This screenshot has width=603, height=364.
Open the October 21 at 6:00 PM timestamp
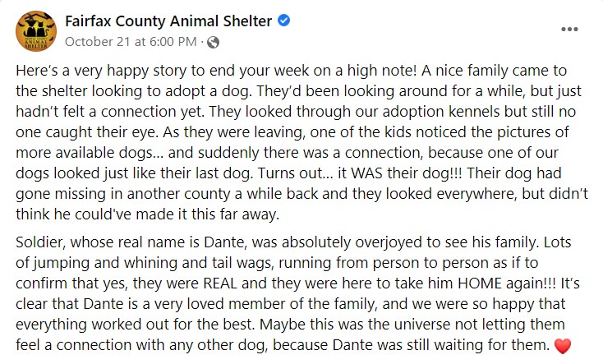pyautogui.click(x=131, y=42)
